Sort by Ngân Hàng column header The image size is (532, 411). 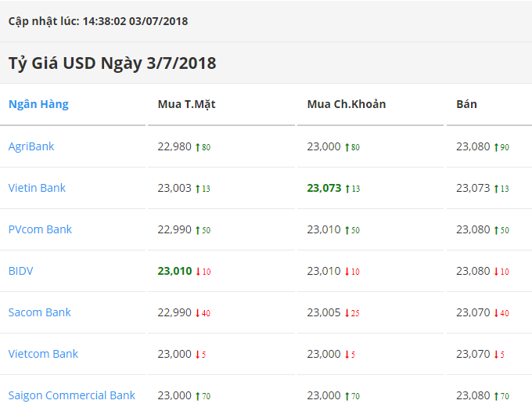tap(38, 104)
